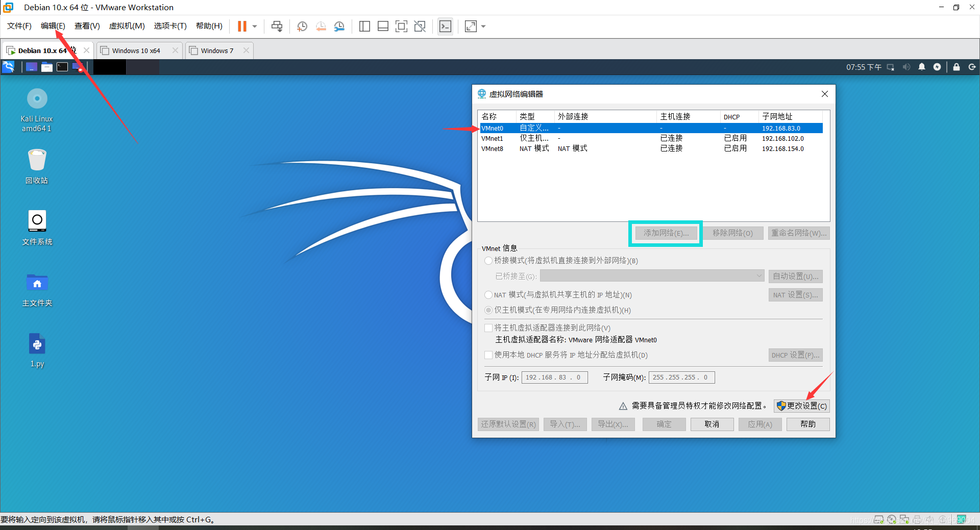Image resolution: width=980 pixels, height=530 pixels.
Task: Toggle 使用本地 DHCP 服务 checkbox
Action: point(488,355)
